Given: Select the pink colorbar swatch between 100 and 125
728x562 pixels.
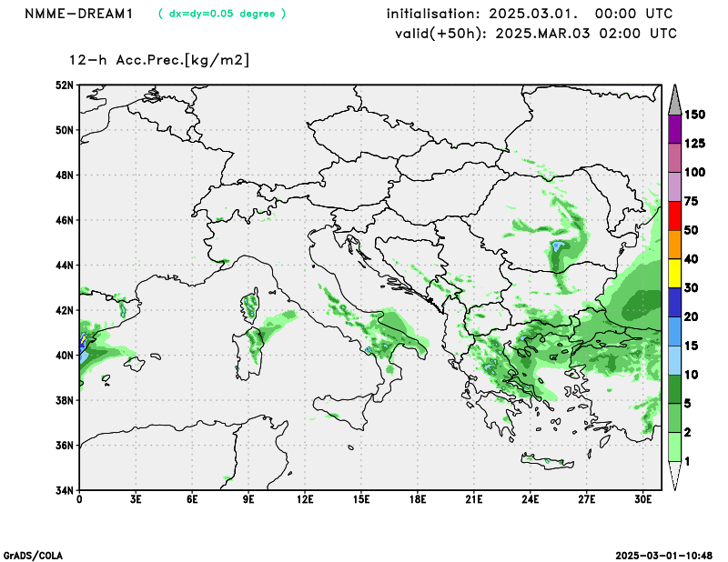Looking at the screenshot, I should (x=674, y=158).
